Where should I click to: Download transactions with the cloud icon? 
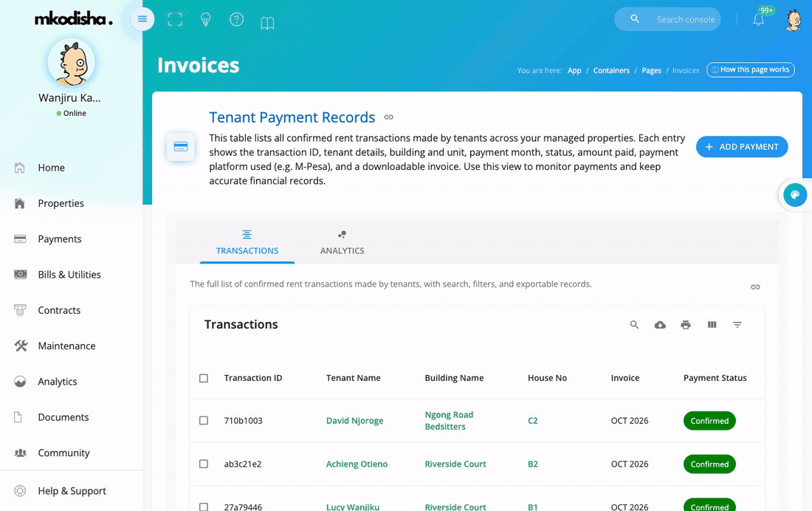click(660, 325)
